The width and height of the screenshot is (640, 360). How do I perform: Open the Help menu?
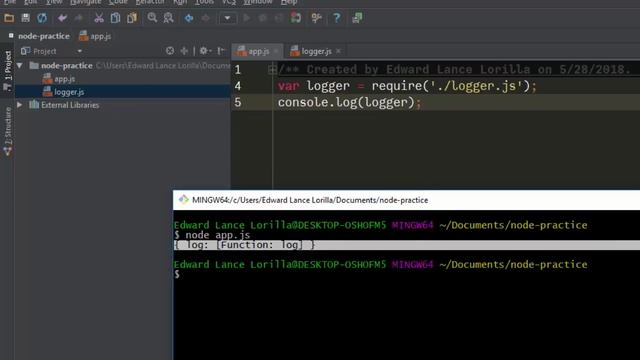tap(289, 2)
